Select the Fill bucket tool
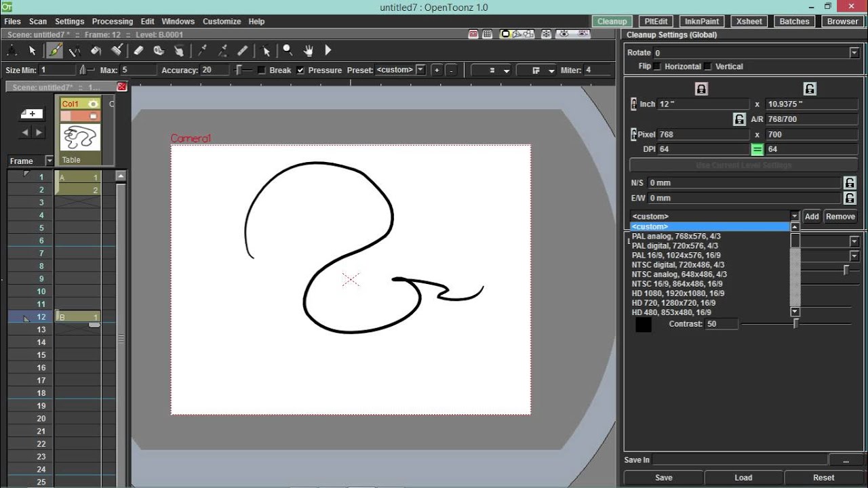 click(x=96, y=50)
